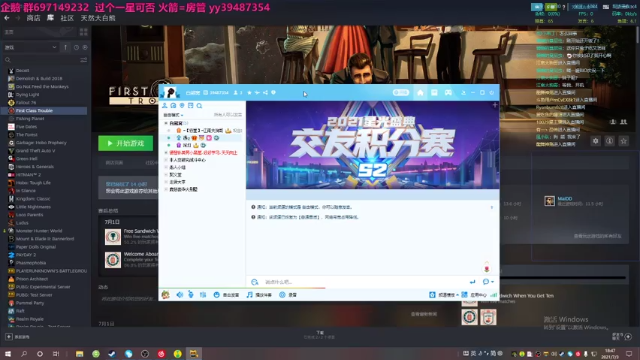Click the location pin icon in YY sidebar
Screen dimensions: 640x360
pyautogui.click(x=182, y=106)
